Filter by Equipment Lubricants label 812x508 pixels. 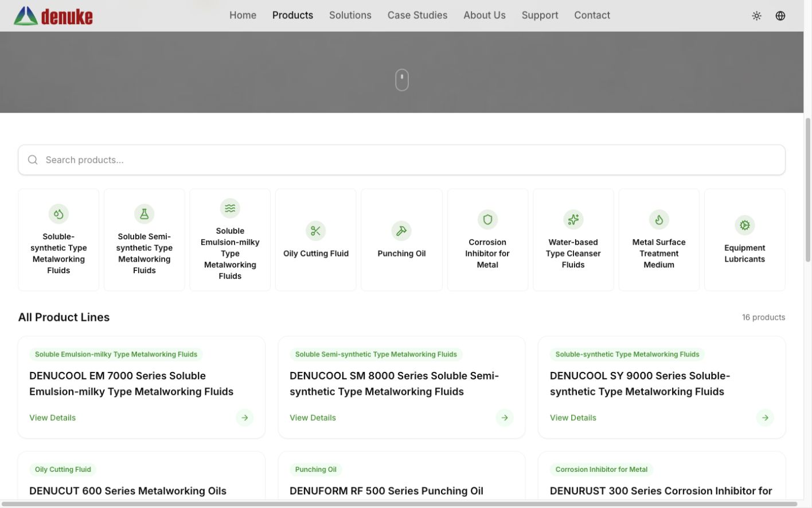pos(745,254)
